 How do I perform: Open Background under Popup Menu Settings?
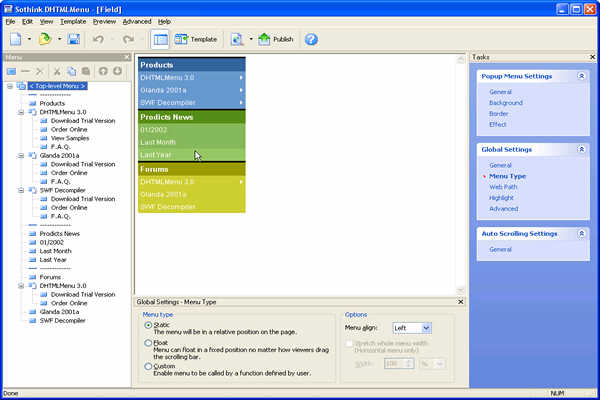point(505,103)
